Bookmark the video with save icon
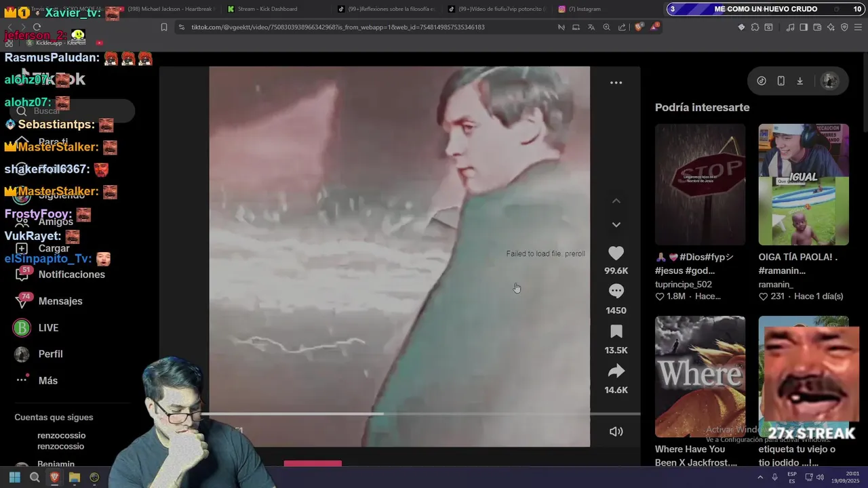The height and width of the screenshot is (488, 868). coord(616,331)
